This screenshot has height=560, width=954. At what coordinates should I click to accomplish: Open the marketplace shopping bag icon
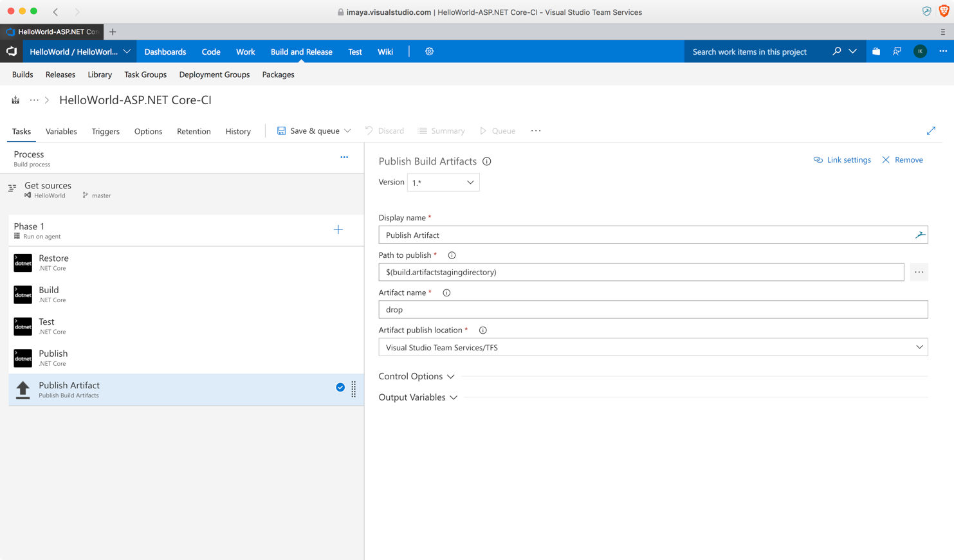pyautogui.click(x=876, y=51)
